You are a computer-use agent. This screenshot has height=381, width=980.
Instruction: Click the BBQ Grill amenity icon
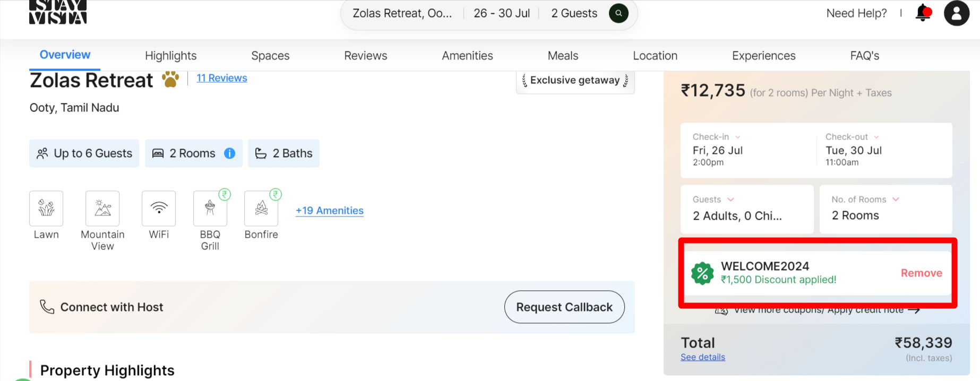point(210,209)
